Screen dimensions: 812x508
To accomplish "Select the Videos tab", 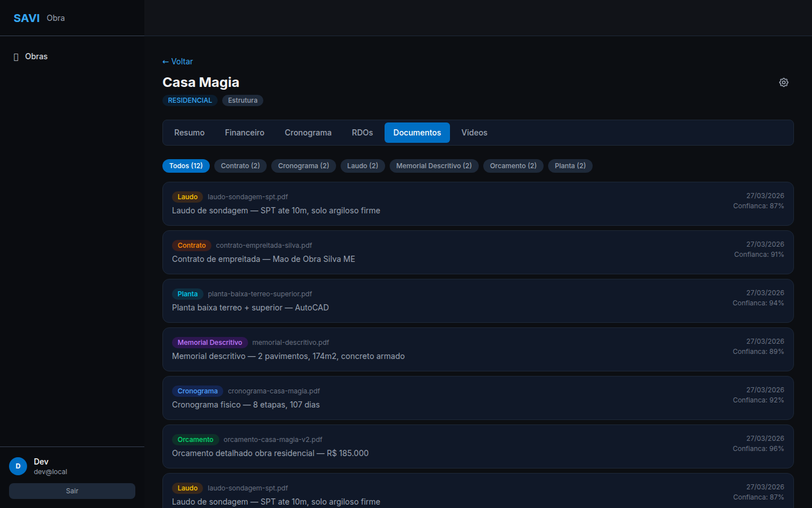I will [474, 133].
